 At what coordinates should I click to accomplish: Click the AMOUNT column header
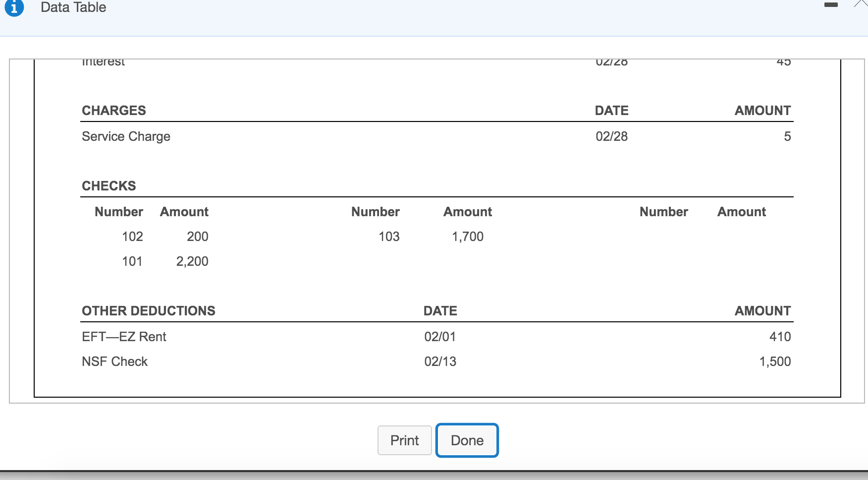tap(762, 110)
